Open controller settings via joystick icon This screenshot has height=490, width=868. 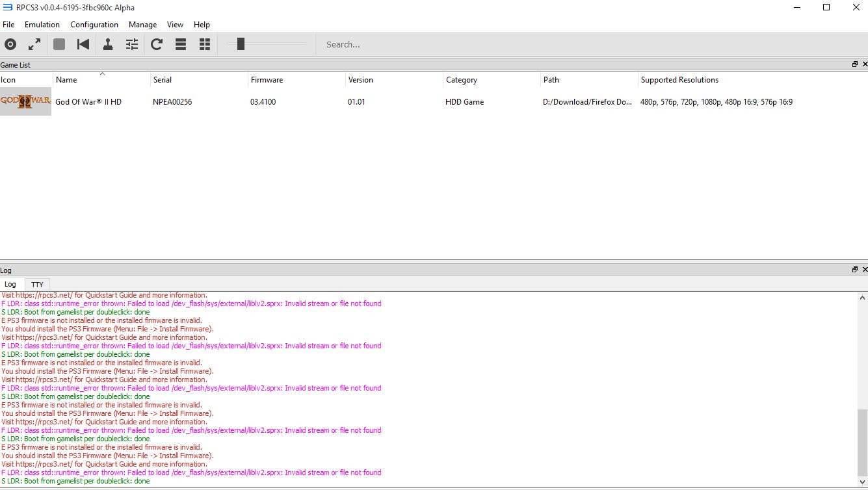coord(108,44)
